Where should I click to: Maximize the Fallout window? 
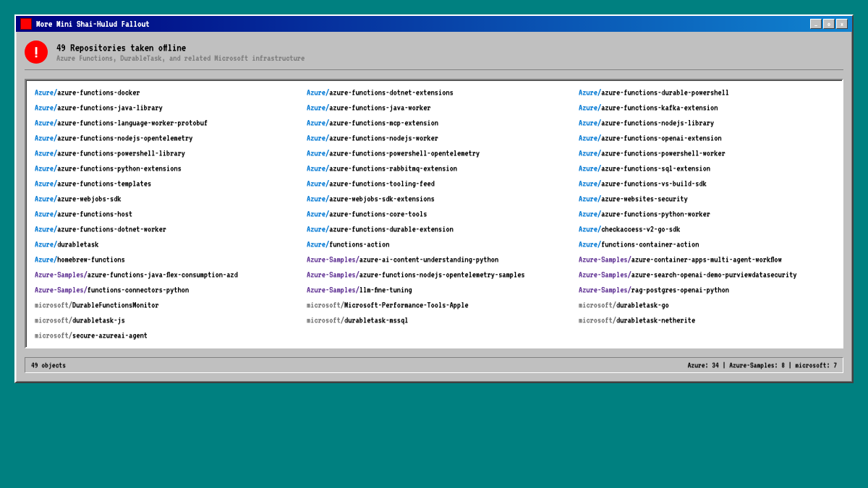click(829, 24)
